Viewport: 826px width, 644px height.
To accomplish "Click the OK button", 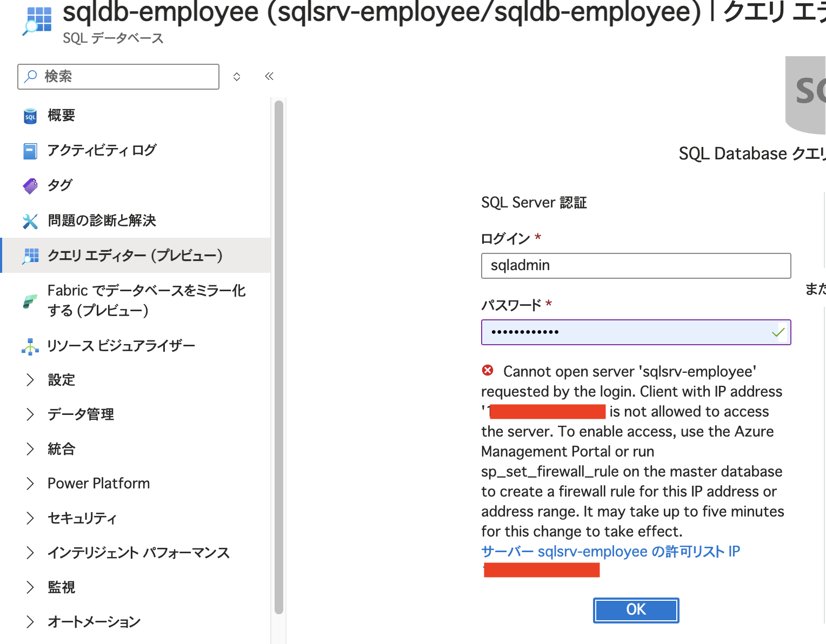I will click(636, 609).
